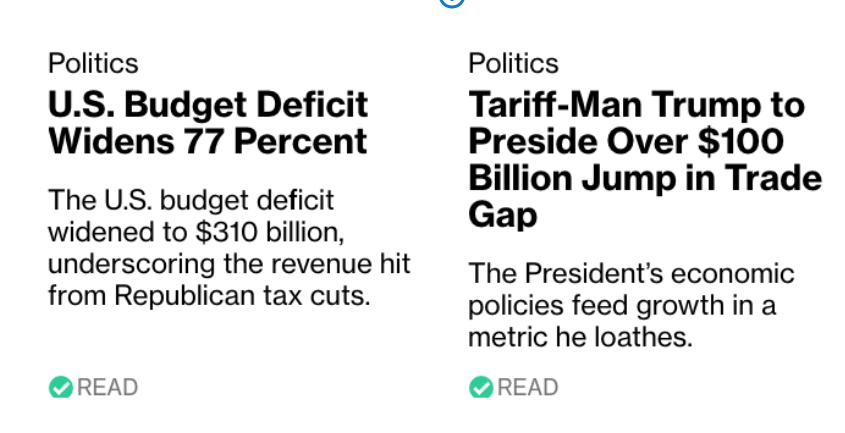
Task: Open the Politics tag above the budget deficit headline
Action: click(x=93, y=64)
